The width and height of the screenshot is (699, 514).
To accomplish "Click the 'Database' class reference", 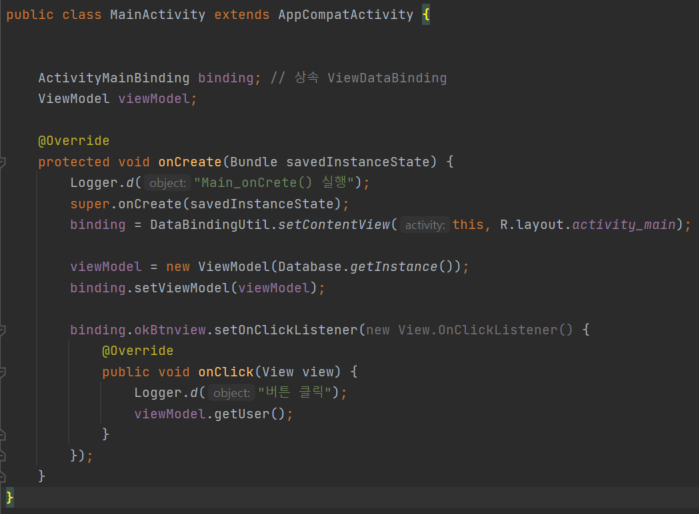I will click(310, 267).
